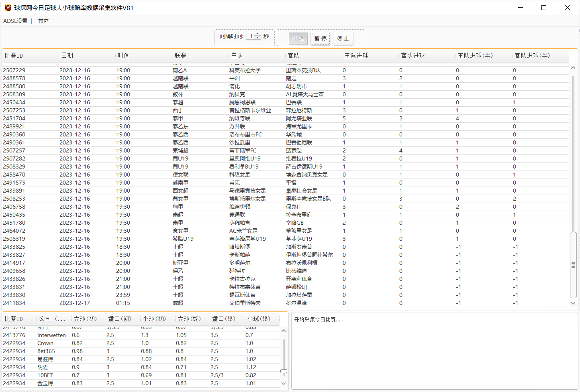Viewport: 580px width, 392px height.
Task: Click the 时间 column header
Action: [143, 56]
